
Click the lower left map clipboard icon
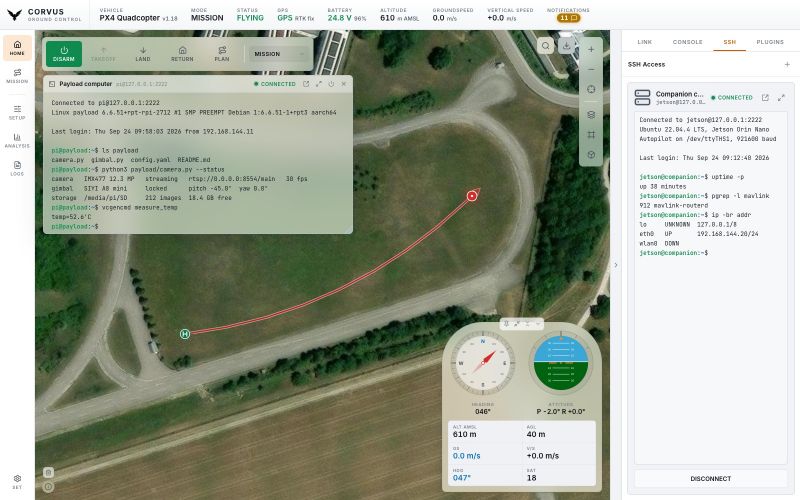48,472
